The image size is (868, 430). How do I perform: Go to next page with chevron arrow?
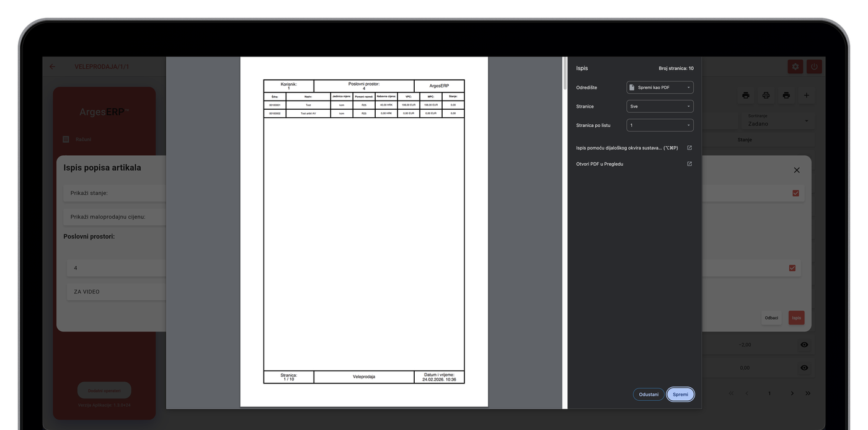(x=792, y=393)
